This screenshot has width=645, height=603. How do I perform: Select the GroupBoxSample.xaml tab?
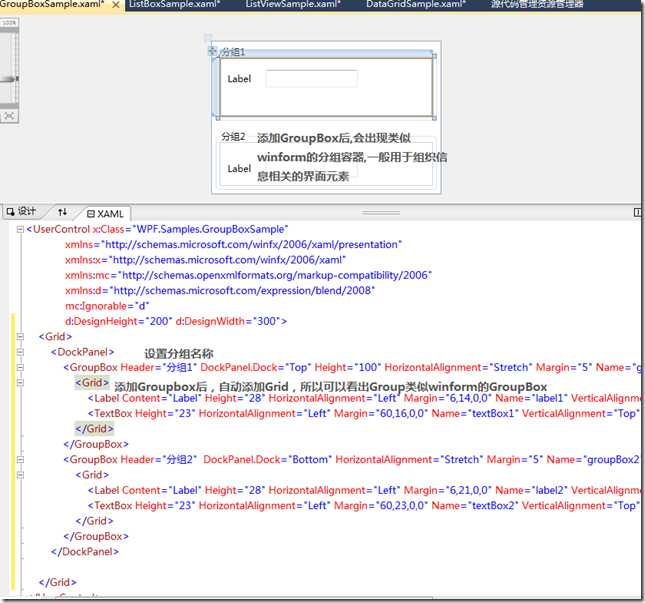[52, 5]
